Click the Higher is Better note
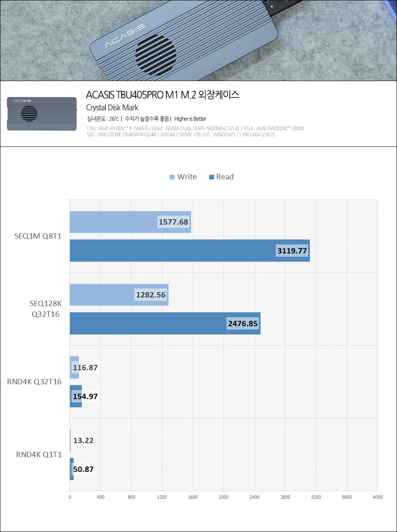Image resolution: width=397 pixels, height=532 pixels. click(x=190, y=119)
